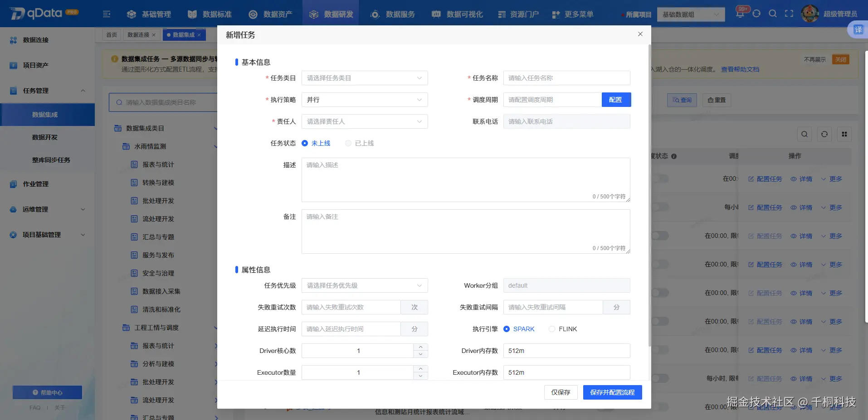Click the 保存并配置流程 button
This screenshot has width=868, height=420.
tap(612, 392)
